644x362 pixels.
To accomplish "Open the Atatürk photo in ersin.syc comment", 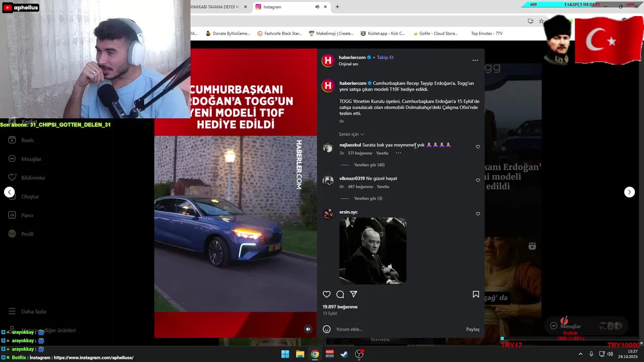I will (x=373, y=250).
